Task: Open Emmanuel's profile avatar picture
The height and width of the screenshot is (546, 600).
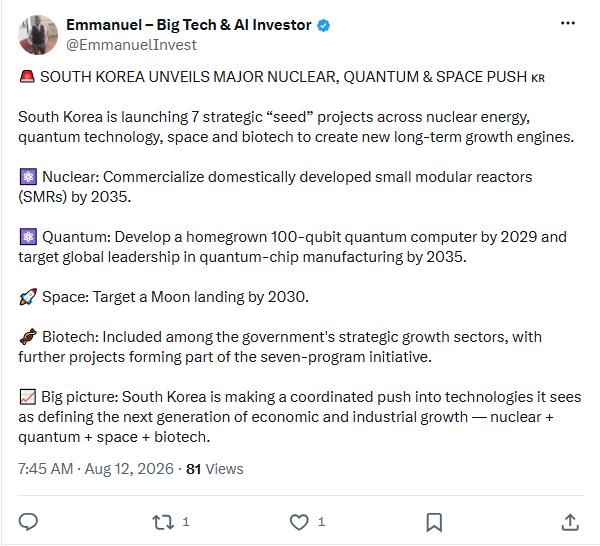Action: pos(38,35)
